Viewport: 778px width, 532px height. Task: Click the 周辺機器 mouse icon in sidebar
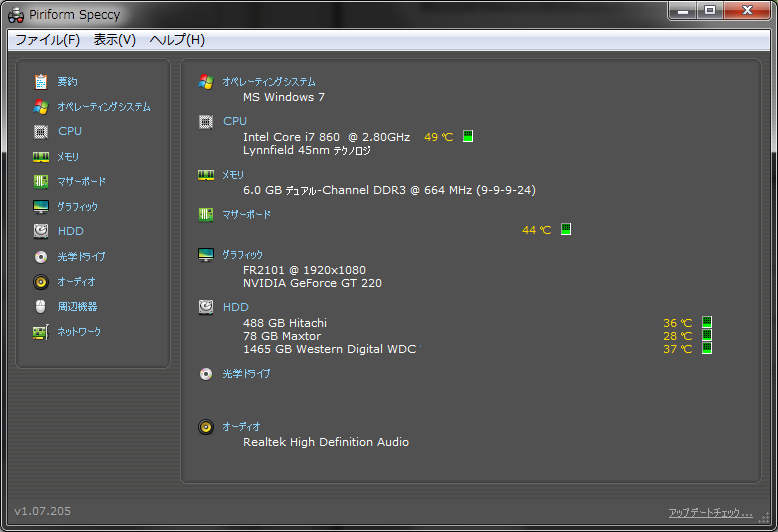(x=41, y=307)
